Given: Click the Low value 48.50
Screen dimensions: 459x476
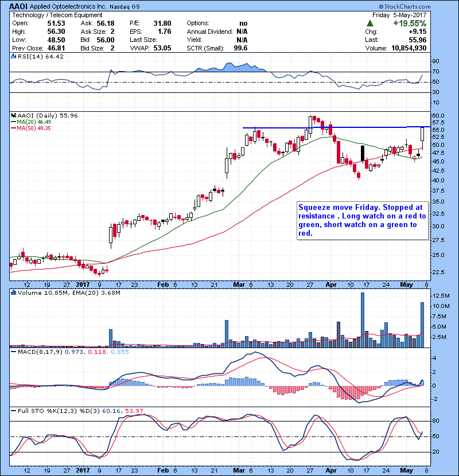Looking at the screenshot, I should pos(56,40).
